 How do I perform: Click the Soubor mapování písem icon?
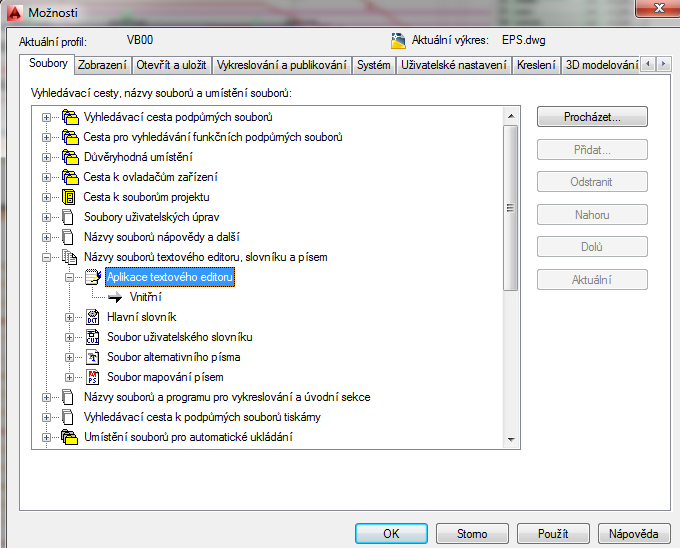(93, 377)
